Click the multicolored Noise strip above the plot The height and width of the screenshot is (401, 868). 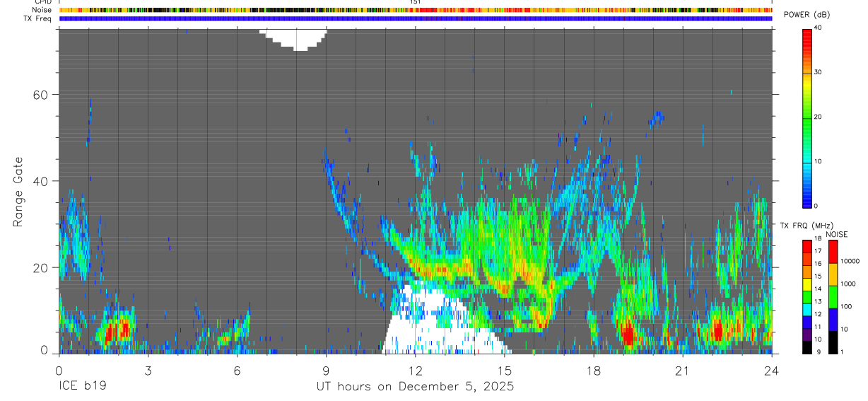[x=416, y=10]
